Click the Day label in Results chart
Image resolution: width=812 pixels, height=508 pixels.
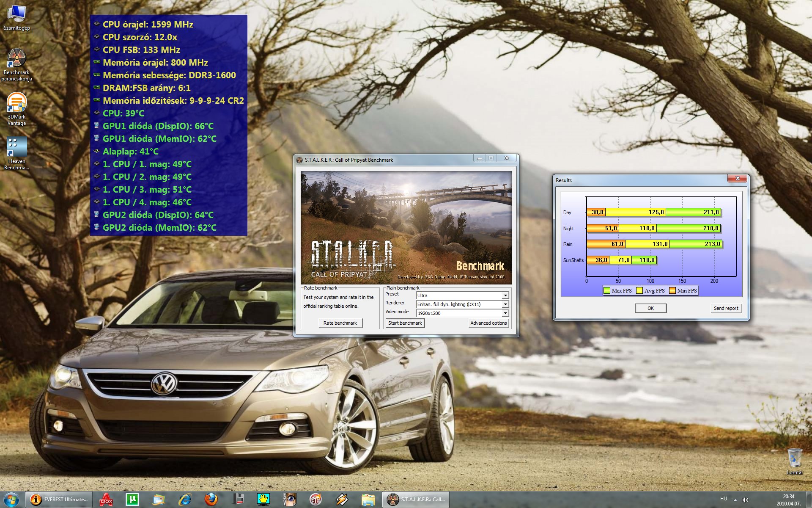[567, 213]
